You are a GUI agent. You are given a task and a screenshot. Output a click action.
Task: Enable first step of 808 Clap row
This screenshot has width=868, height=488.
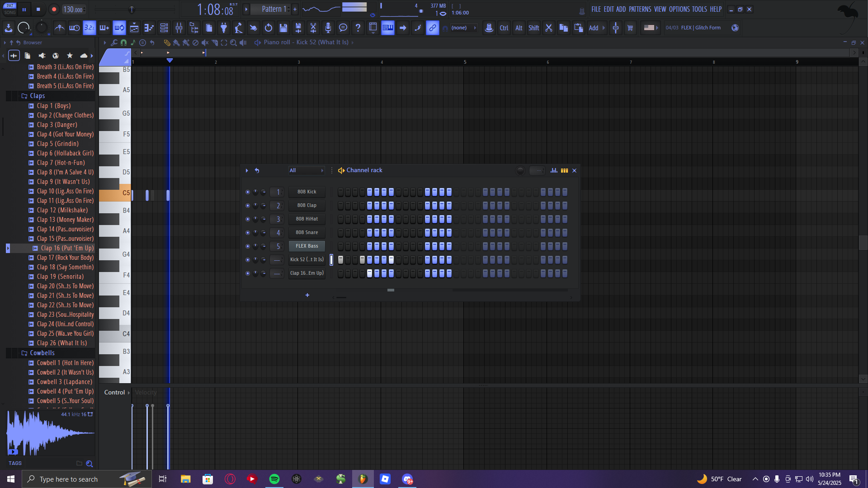[x=340, y=206]
